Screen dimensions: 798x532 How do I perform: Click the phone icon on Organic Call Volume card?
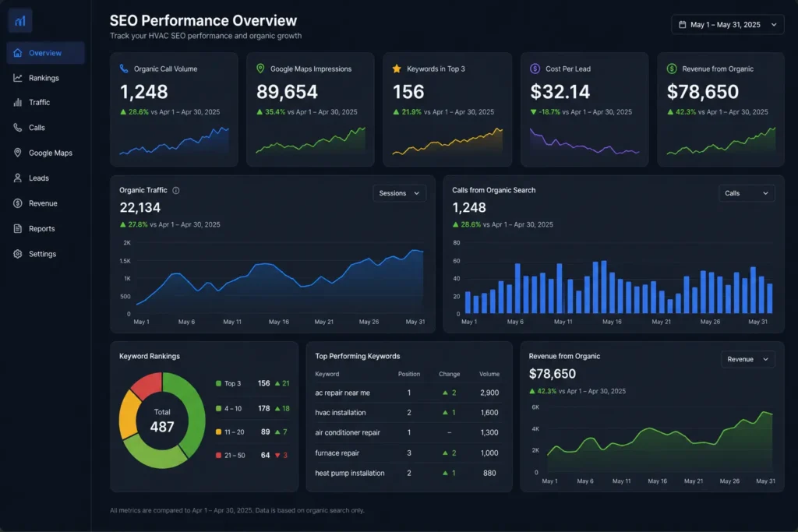tap(124, 69)
